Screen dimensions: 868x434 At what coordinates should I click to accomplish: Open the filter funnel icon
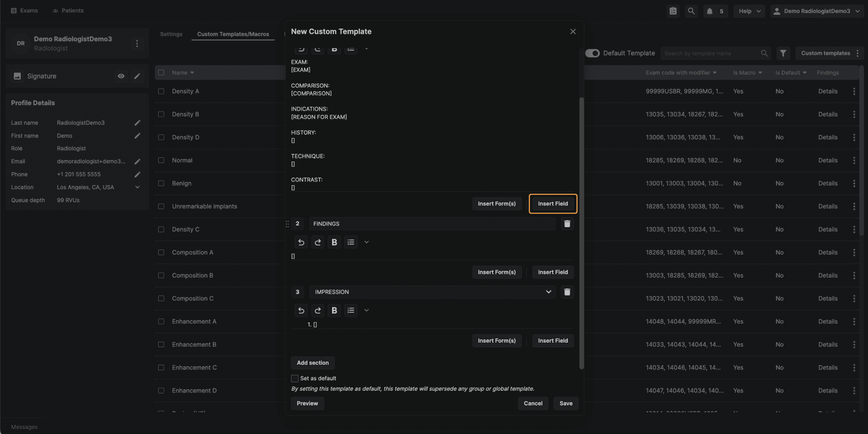pyautogui.click(x=783, y=53)
